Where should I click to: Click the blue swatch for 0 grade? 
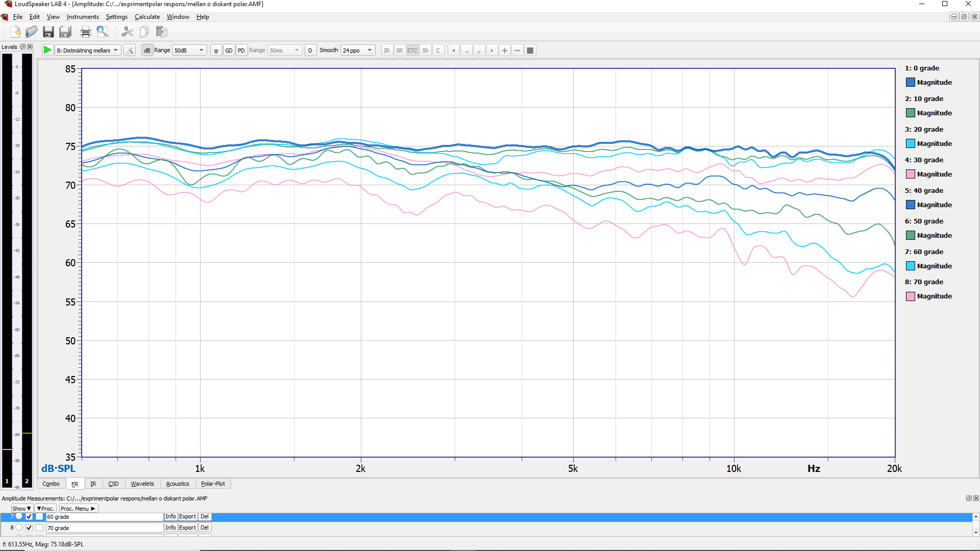[x=911, y=82]
